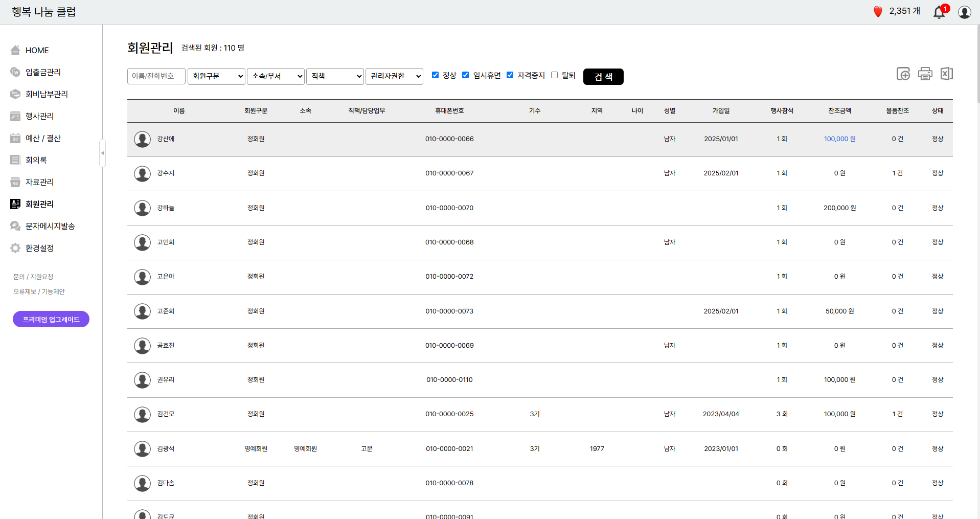
Task: Click the 프리미엄 업그레이드 button
Action: coord(51,319)
